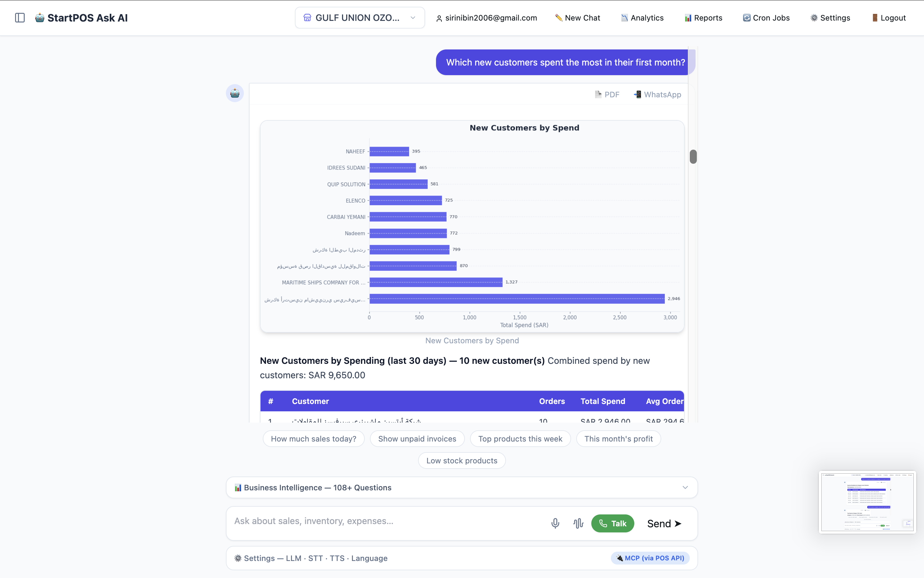Select 'This month's profit' suggestion
The width and height of the screenshot is (924, 578).
click(x=618, y=439)
